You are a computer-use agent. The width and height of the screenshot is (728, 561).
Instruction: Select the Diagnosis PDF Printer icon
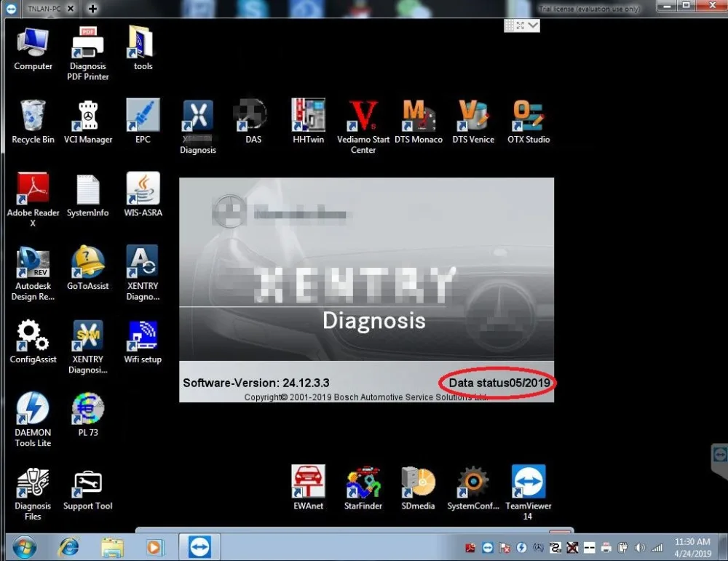(x=88, y=53)
